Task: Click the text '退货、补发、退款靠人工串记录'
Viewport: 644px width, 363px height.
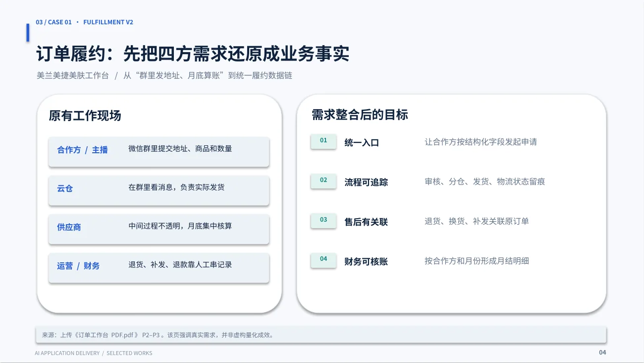Action: click(180, 265)
